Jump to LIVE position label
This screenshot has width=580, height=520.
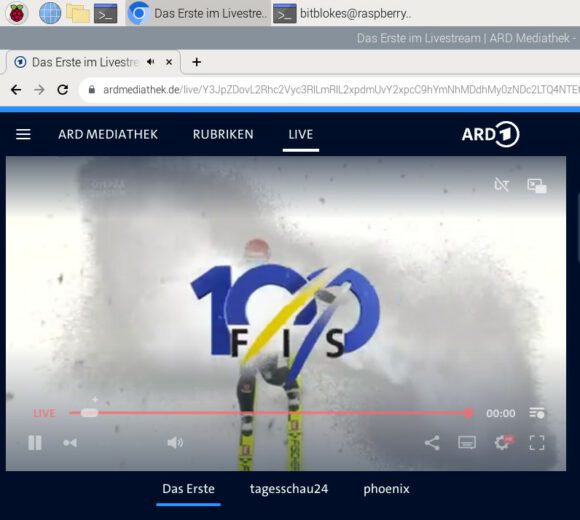(44, 413)
